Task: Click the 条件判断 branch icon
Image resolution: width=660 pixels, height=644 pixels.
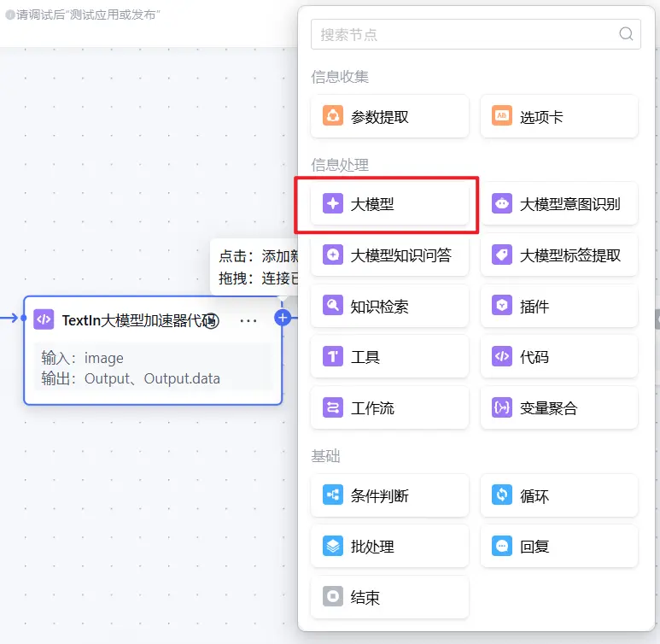Action: point(332,495)
